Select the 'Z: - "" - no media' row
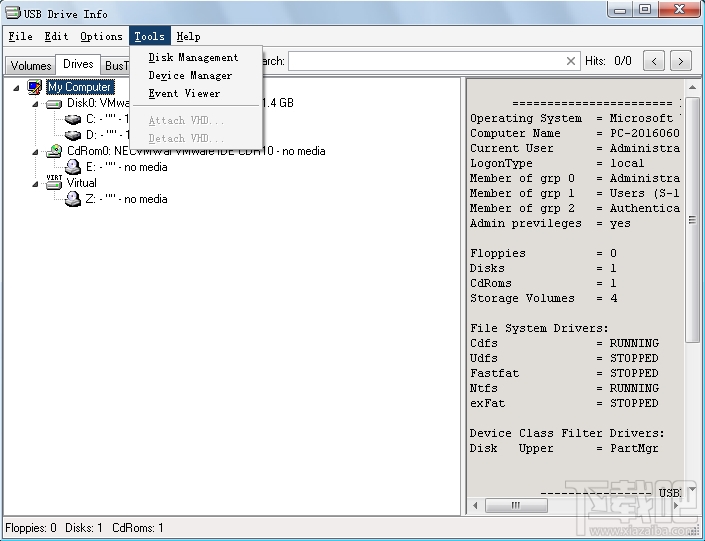The image size is (705, 541). 126,199
